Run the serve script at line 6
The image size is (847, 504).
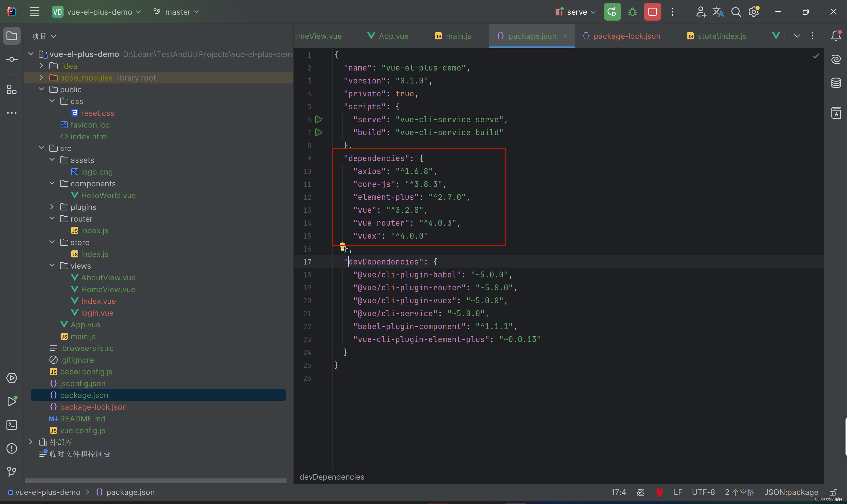pyautogui.click(x=319, y=119)
